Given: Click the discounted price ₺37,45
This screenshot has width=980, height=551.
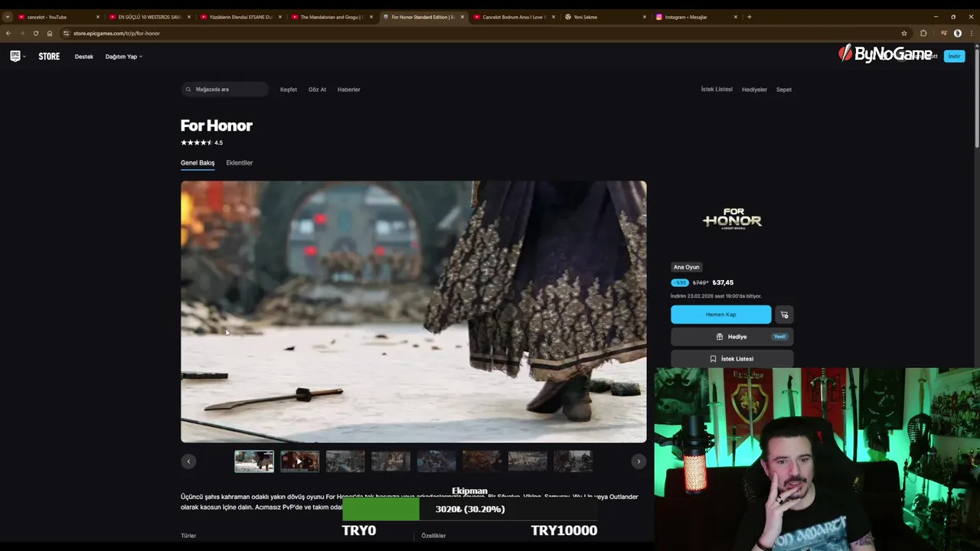Looking at the screenshot, I should tap(723, 282).
